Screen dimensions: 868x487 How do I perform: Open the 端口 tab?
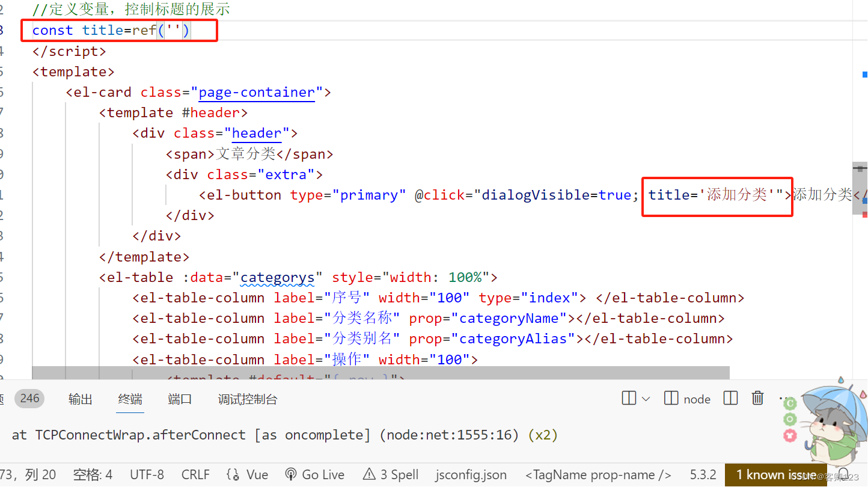(180, 399)
